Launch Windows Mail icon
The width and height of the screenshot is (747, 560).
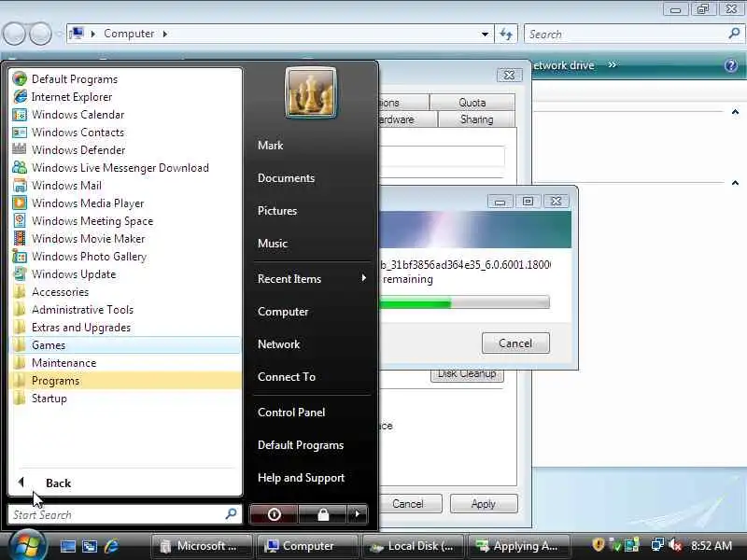[20, 185]
